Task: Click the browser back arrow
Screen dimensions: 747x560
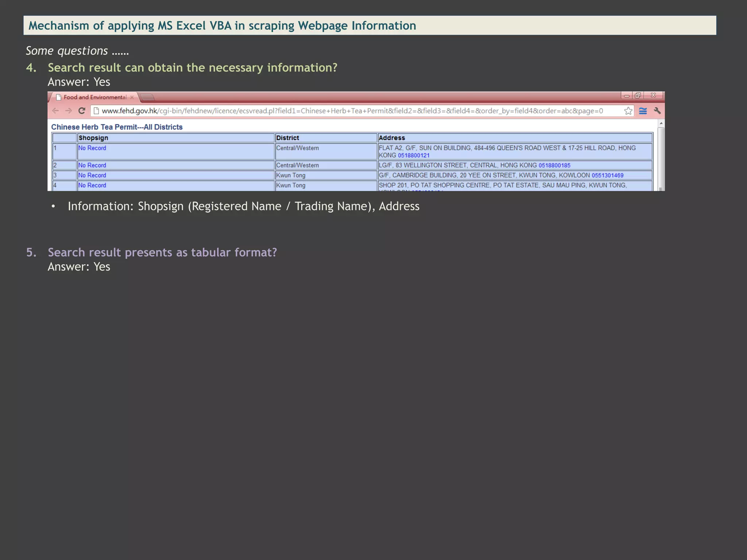Action: [55, 111]
